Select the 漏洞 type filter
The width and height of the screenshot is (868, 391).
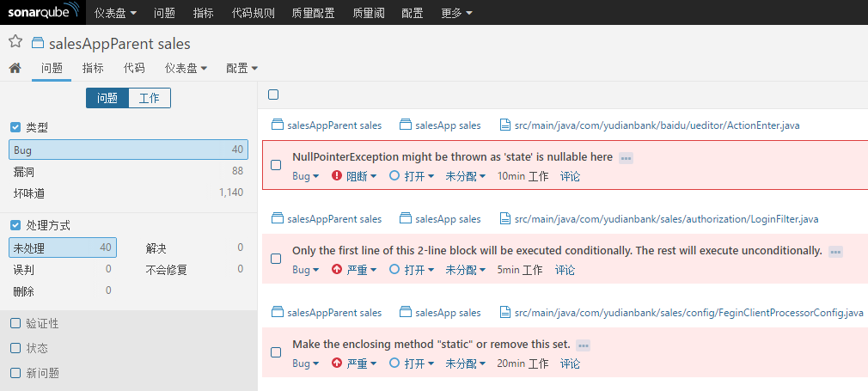(23, 171)
